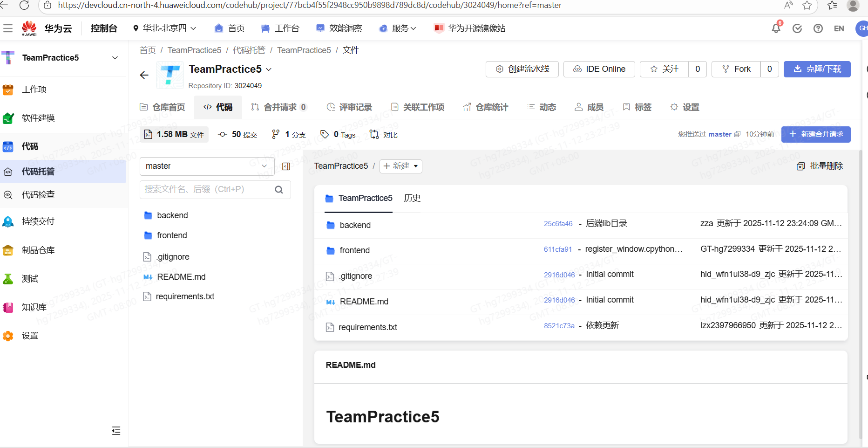
Task: Open the help question-mark icon
Action: click(818, 28)
